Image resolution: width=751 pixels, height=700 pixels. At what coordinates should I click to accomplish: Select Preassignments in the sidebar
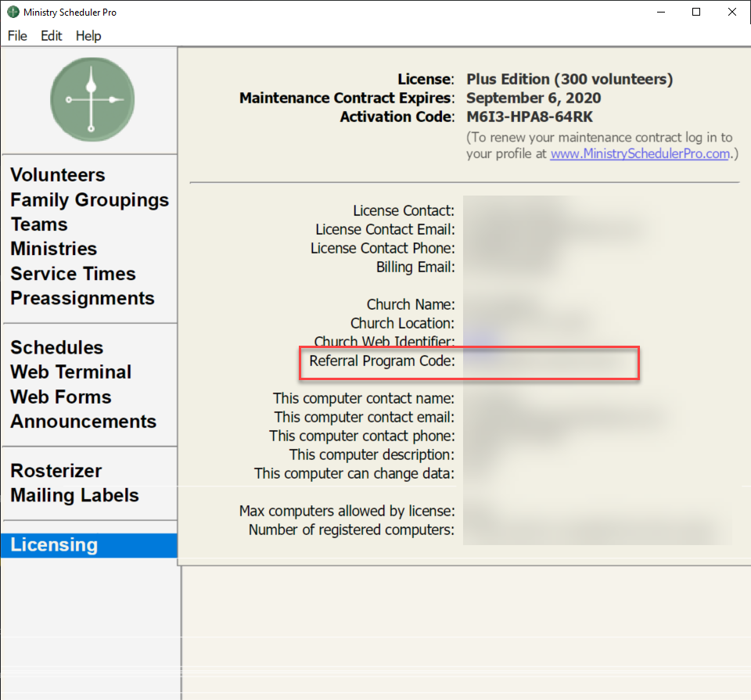tap(82, 299)
